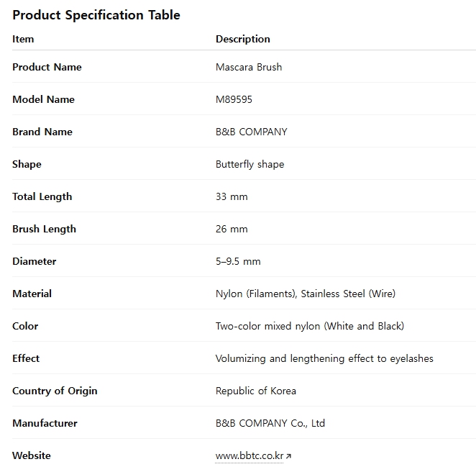
Task: Click the B&B COMPANY Co., Ltd manufacturer value
Action: click(270, 423)
